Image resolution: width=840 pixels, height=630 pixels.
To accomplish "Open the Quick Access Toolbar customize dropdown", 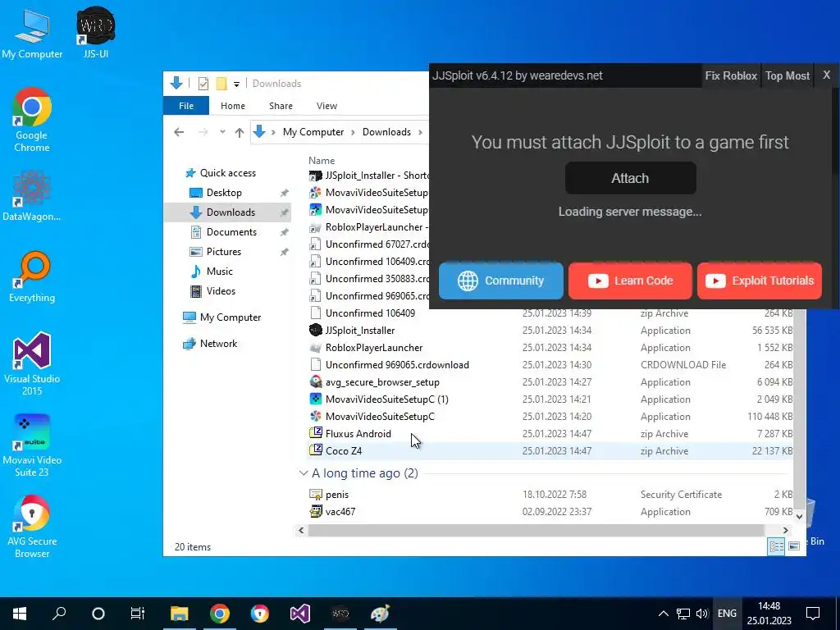I will [x=236, y=84].
